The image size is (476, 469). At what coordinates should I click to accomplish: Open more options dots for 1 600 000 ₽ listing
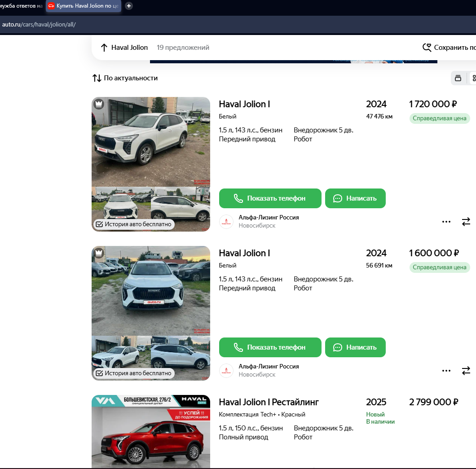446,371
